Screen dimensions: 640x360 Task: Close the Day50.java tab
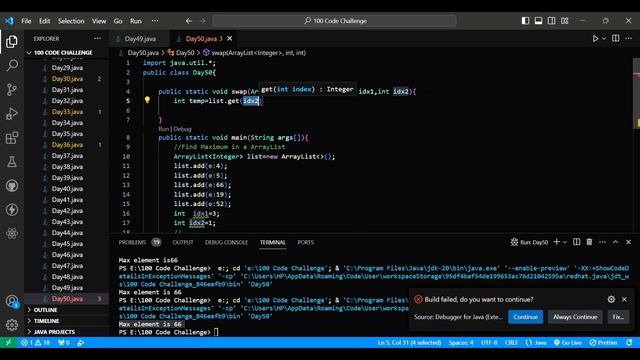coord(229,38)
